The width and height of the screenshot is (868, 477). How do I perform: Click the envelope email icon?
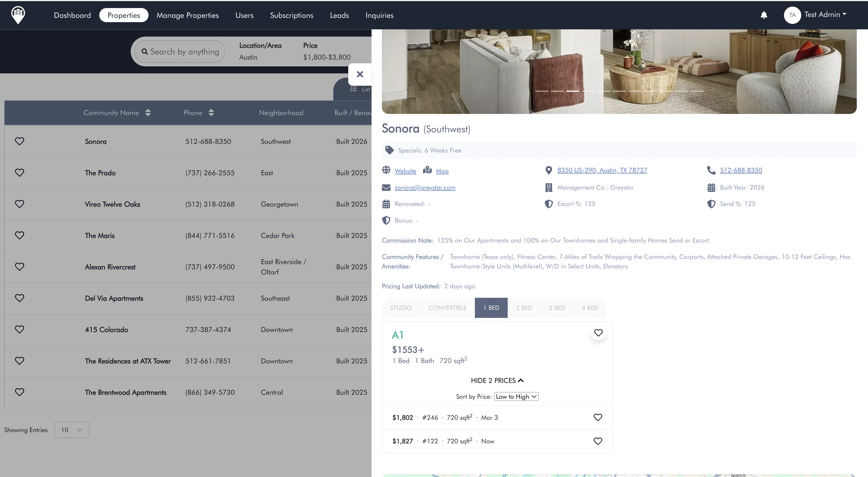[386, 188]
